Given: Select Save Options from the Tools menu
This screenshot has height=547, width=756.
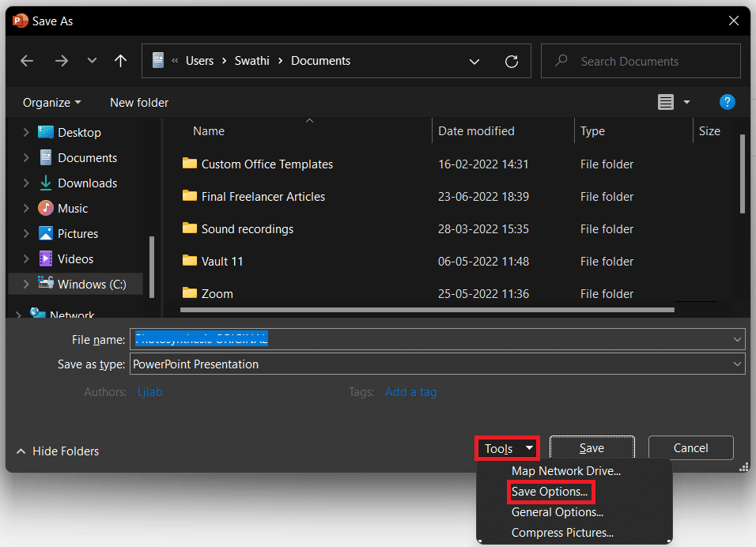Looking at the screenshot, I should pyautogui.click(x=550, y=491).
